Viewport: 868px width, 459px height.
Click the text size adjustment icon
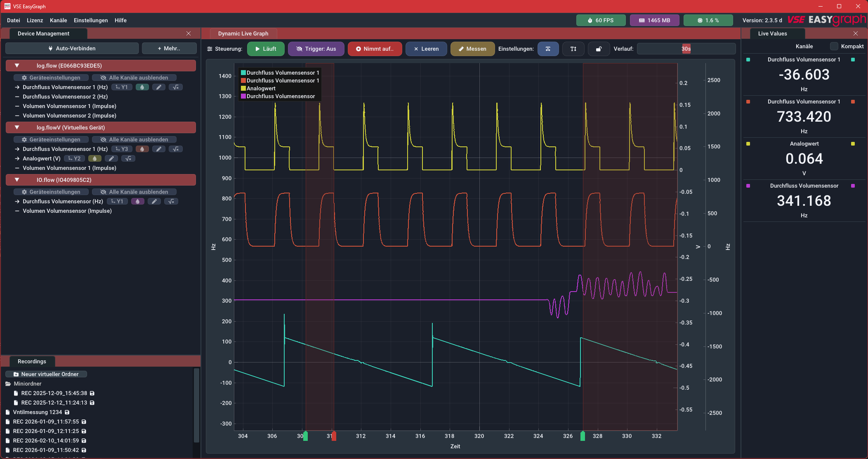click(x=573, y=49)
